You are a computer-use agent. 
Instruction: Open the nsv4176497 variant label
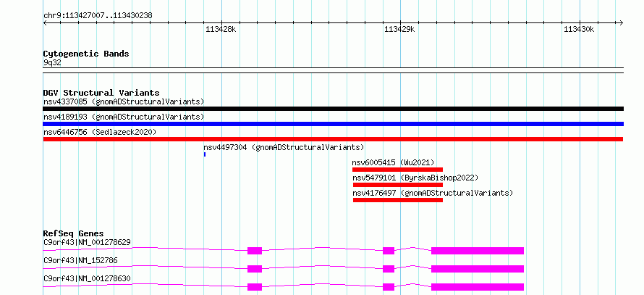pos(433,193)
